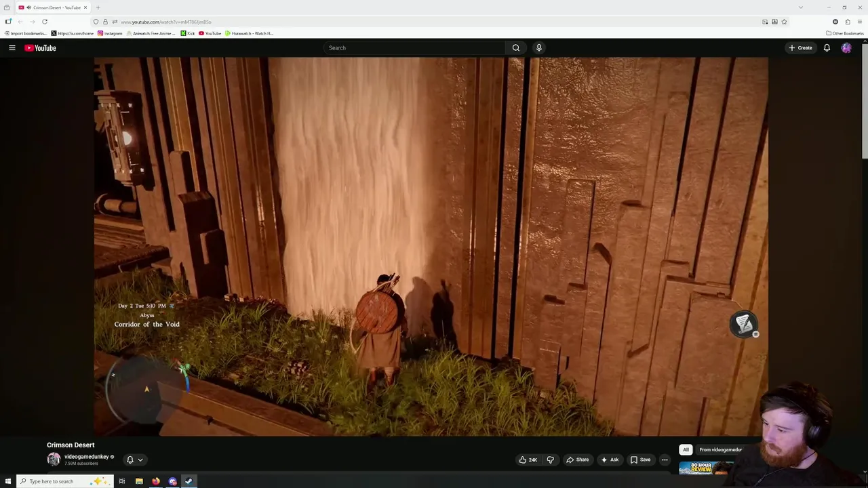Go back in browser history
Viewport: 868px width, 488px height.
click(20, 22)
